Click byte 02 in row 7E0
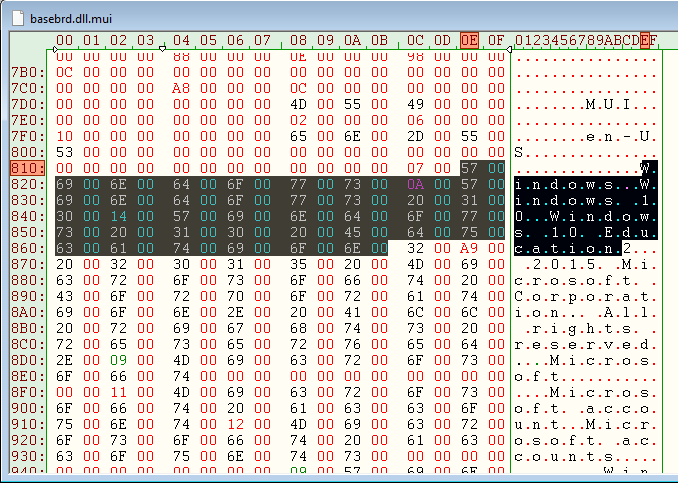 coord(298,120)
